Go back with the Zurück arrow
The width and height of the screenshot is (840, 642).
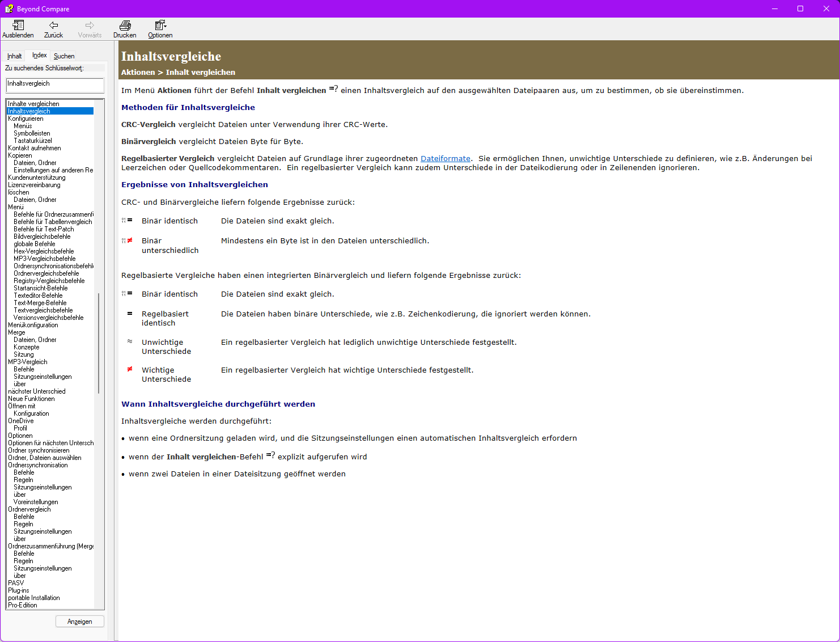(53, 25)
